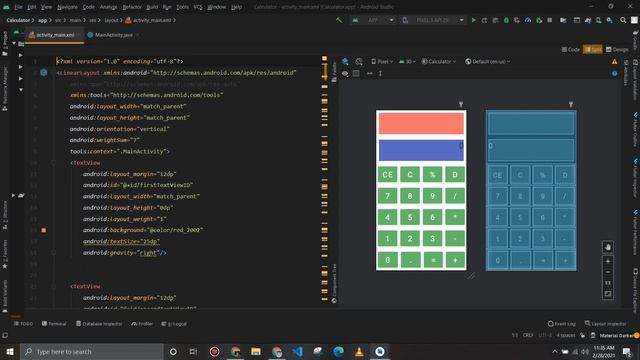The image size is (640, 360).
Task: Open the Profiler tool window
Action: (142, 324)
